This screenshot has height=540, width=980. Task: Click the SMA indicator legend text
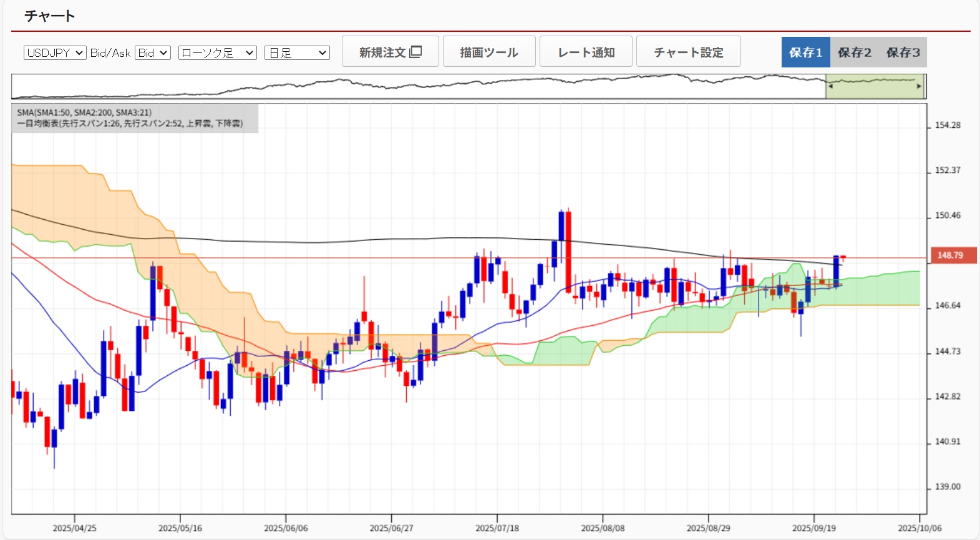[x=84, y=112]
